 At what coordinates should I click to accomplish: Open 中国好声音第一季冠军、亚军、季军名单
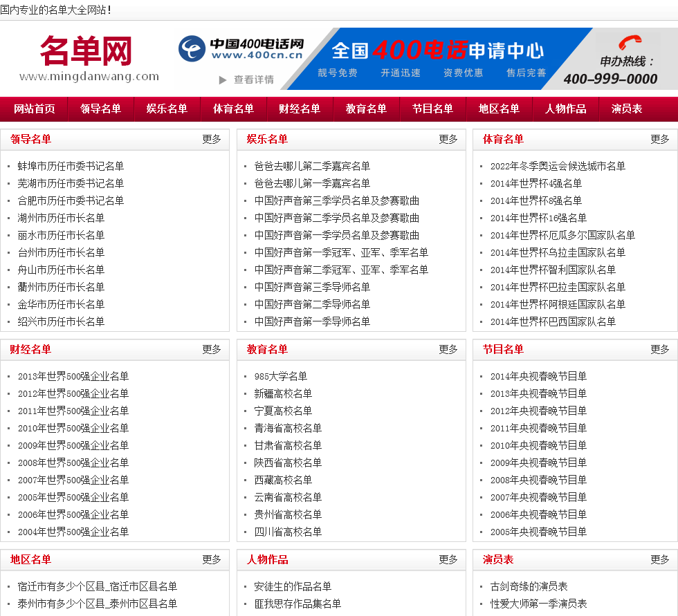pyautogui.click(x=341, y=253)
